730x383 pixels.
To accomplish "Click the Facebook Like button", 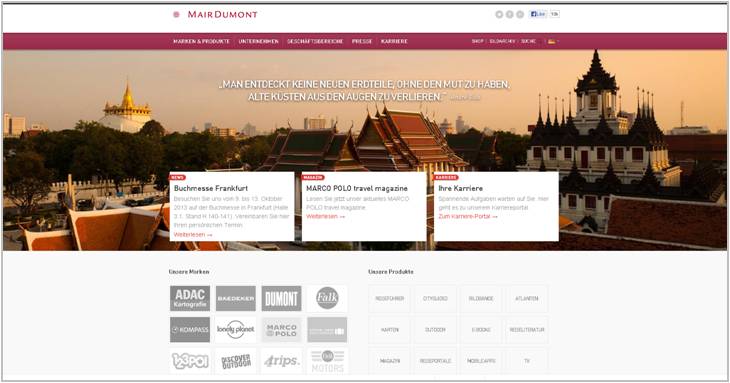I will [x=538, y=14].
